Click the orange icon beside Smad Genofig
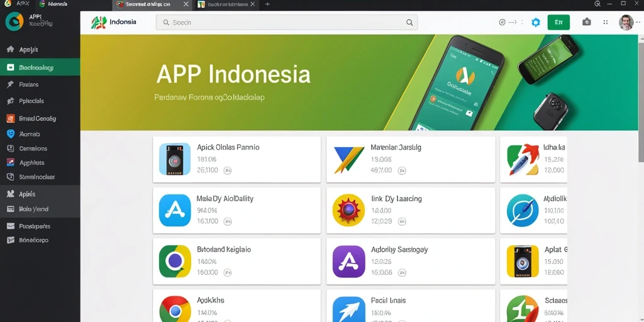Image resolution: width=644 pixels, height=322 pixels. click(x=11, y=118)
